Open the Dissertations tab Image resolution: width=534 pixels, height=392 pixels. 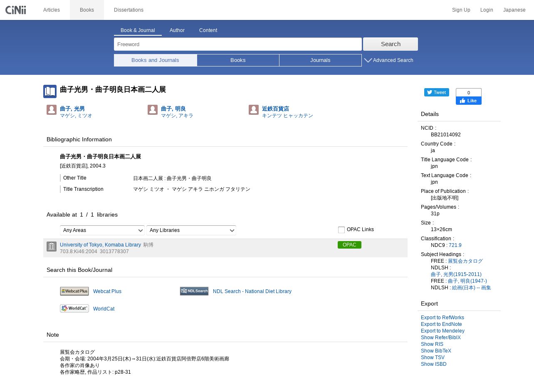coord(129,10)
